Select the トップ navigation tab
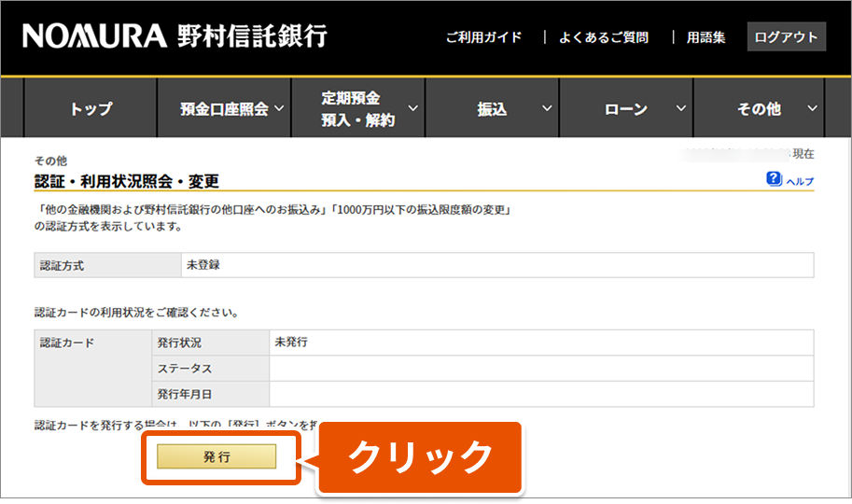The height and width of the screenshot is (504, 852). click(x=91, y=109)
